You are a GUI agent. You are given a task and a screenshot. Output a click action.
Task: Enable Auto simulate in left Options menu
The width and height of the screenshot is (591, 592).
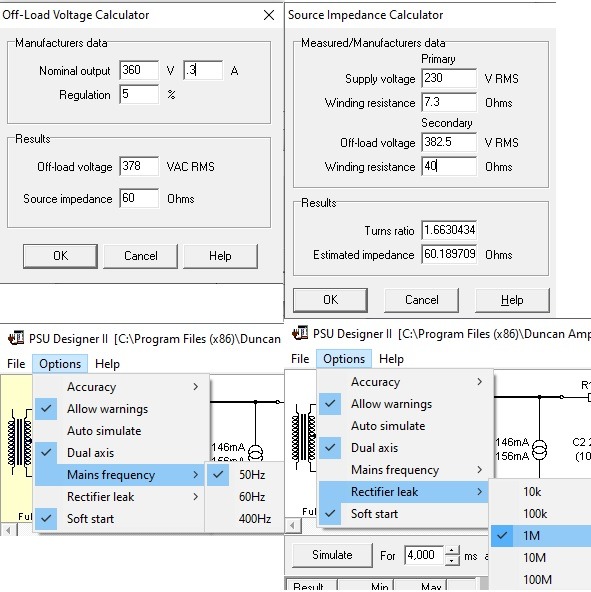click(122, 431)
